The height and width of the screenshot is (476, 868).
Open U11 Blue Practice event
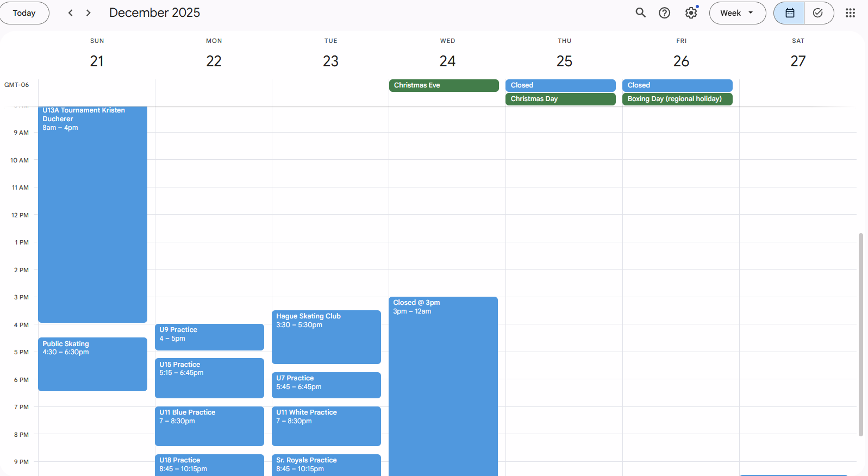click(x=209, y=425)
